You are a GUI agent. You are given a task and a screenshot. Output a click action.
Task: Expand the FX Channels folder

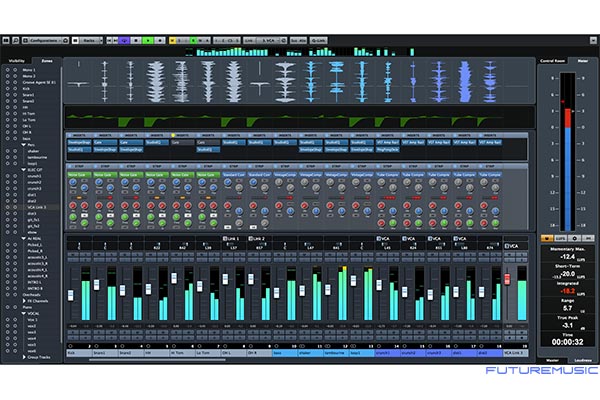coord(24,301)
